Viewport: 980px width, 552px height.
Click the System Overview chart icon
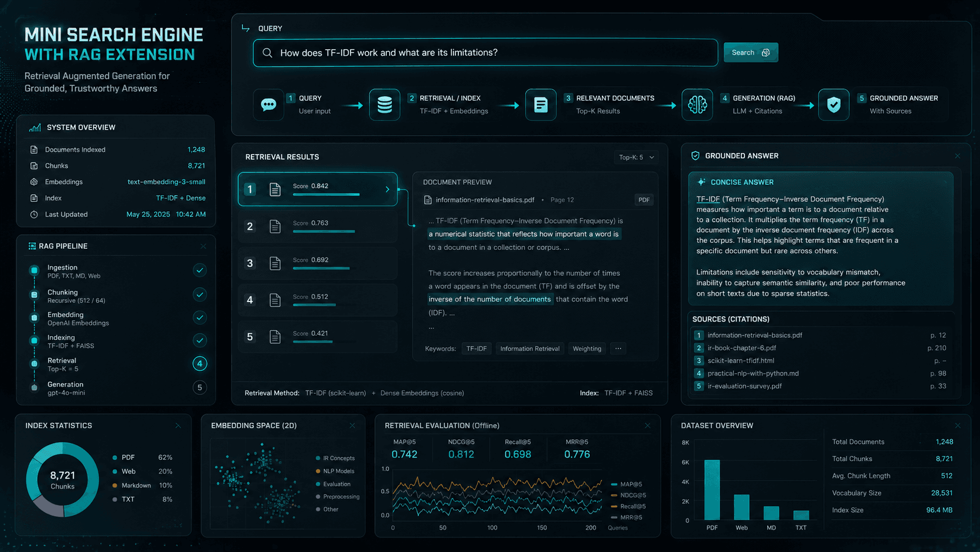35,127
